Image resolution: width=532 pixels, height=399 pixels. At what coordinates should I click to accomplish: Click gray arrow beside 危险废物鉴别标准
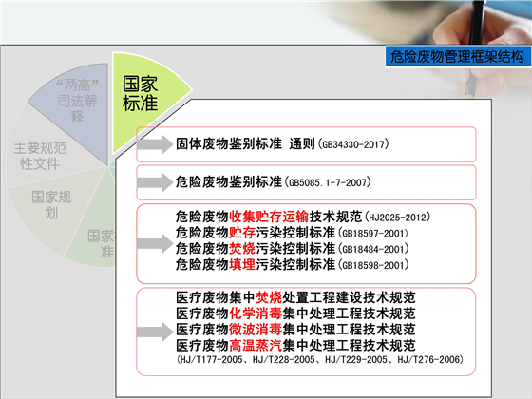pos(155,182)
